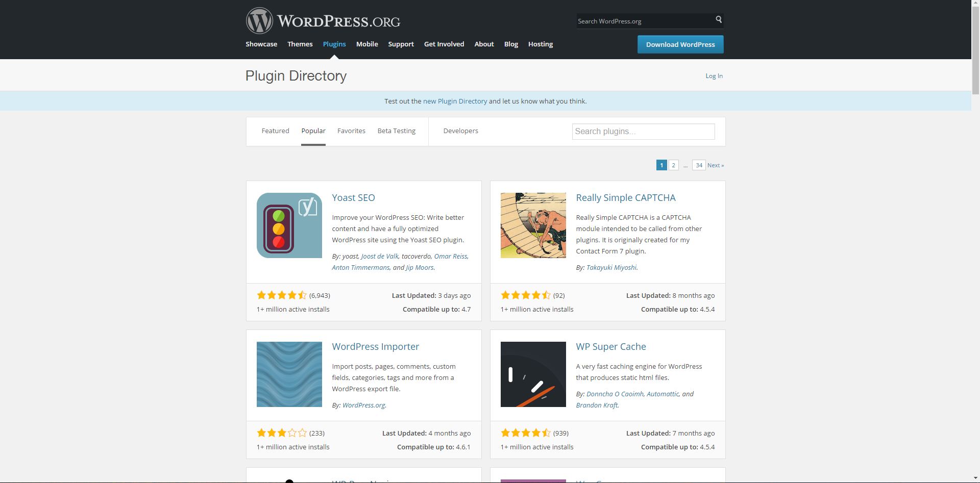
Task: Open the Developers section
Action: 460,131
